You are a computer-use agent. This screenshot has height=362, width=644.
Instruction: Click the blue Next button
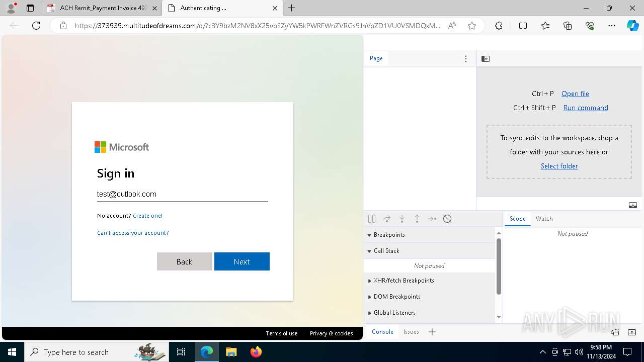(242, 261)
